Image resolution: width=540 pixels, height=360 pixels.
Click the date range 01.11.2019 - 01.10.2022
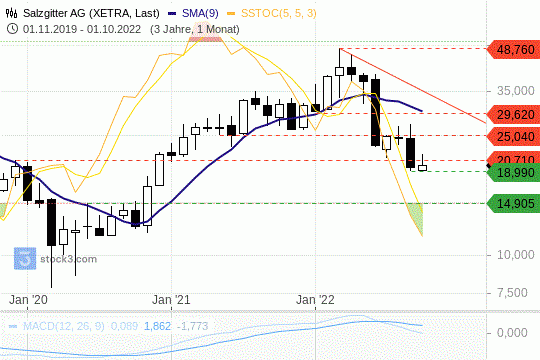(82, 29)
